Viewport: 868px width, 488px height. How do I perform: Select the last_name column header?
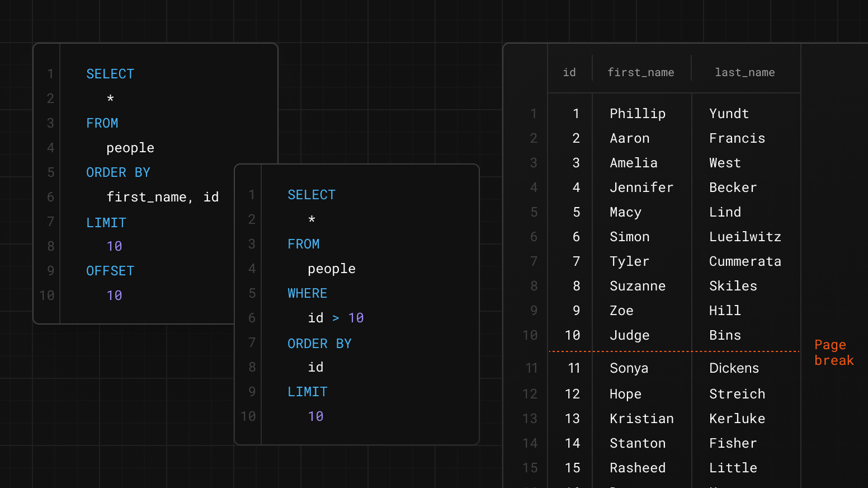(x=744, y=72)
